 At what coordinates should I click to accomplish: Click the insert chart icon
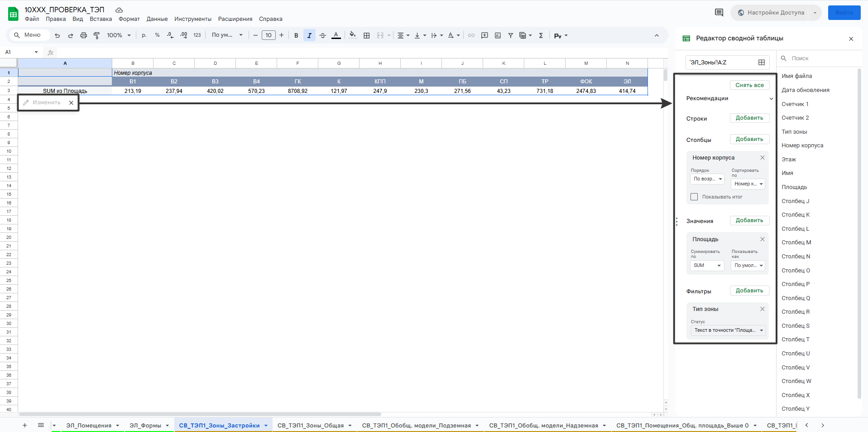pos(498,35)
